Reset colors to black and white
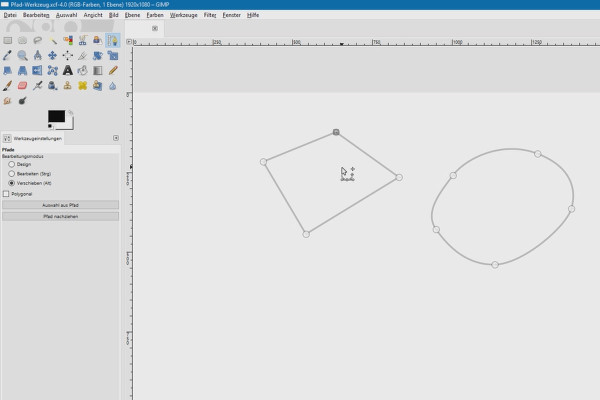 tap(50, 126)
